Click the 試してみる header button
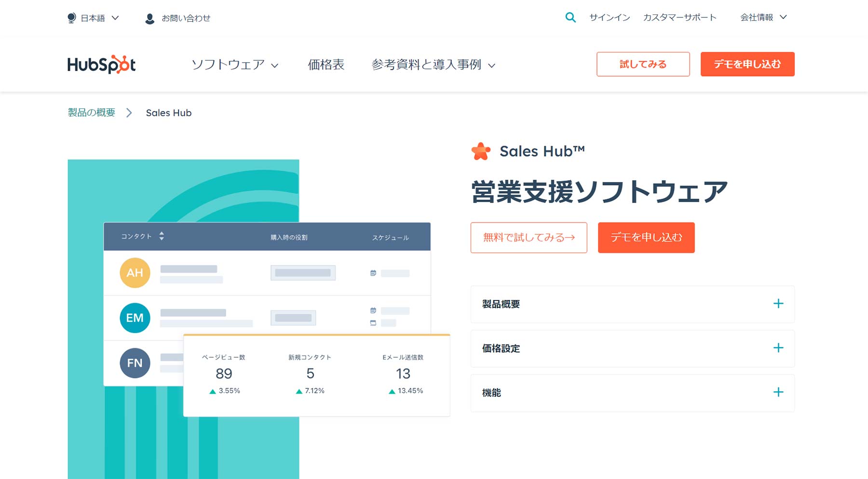 coord(643,64)
